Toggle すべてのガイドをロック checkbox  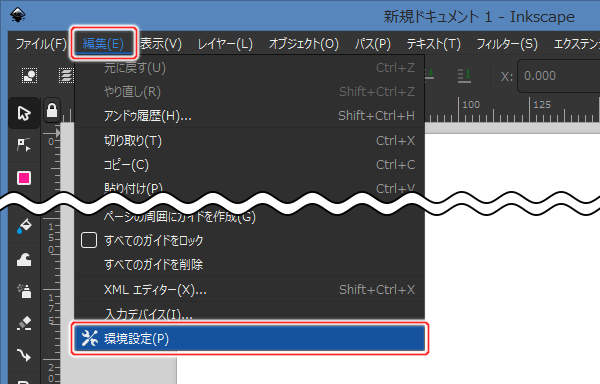(x=89, y=240)
